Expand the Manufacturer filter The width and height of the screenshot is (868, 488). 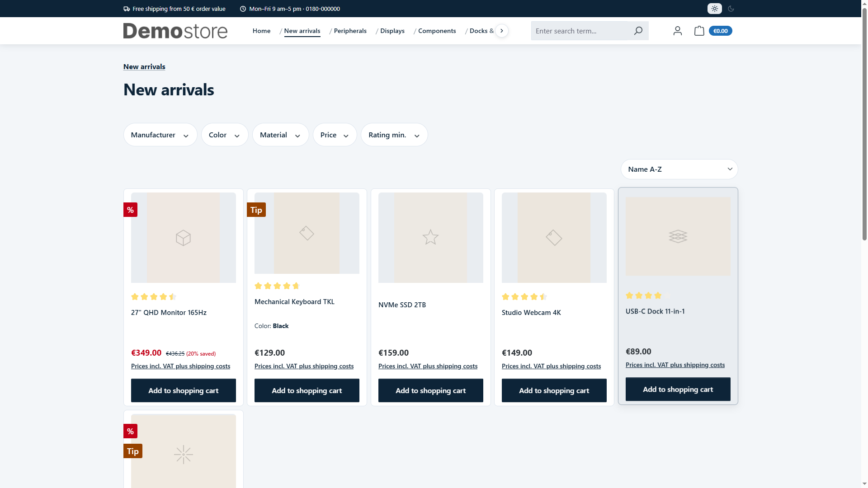[x=160, y=135]
